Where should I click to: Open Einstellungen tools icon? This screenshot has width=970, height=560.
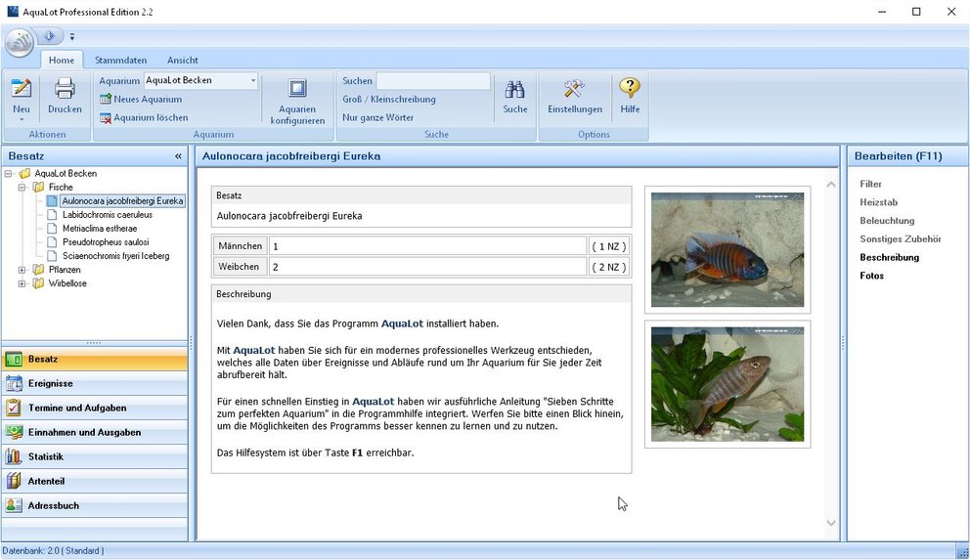point(574,89)
